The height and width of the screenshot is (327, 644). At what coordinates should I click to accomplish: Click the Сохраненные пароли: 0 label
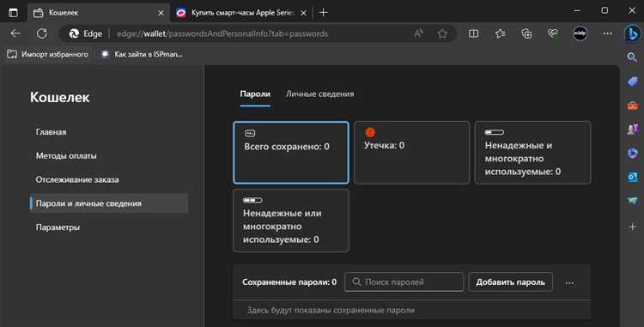[289, 282]
